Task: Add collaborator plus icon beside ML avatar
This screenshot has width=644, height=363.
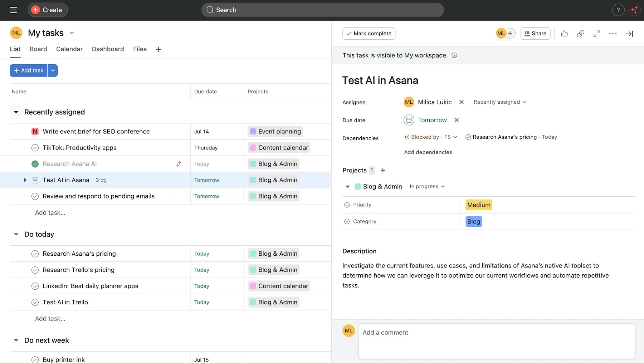Action: pos(510,33)
